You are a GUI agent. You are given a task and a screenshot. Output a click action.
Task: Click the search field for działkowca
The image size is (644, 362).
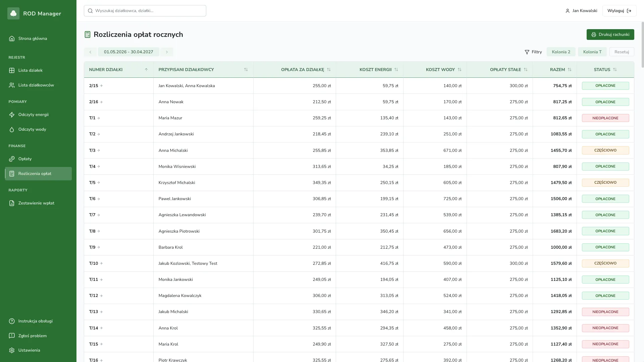[145, 11]
